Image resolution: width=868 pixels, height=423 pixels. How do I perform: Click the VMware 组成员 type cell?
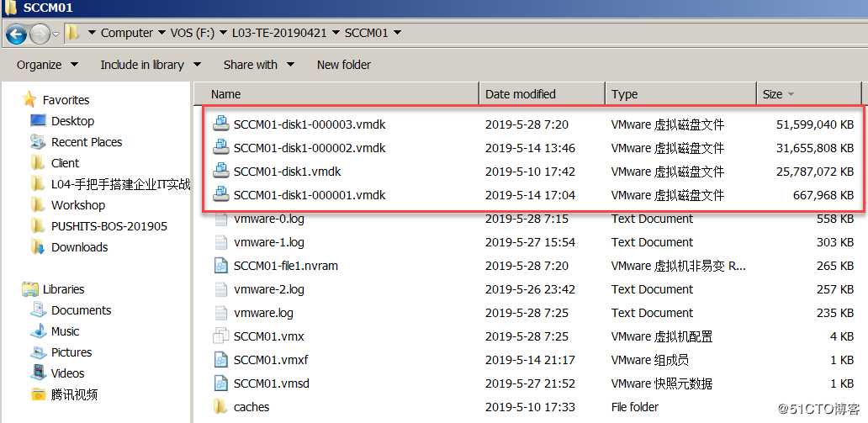pyautogui.click(x=650, y=360)
